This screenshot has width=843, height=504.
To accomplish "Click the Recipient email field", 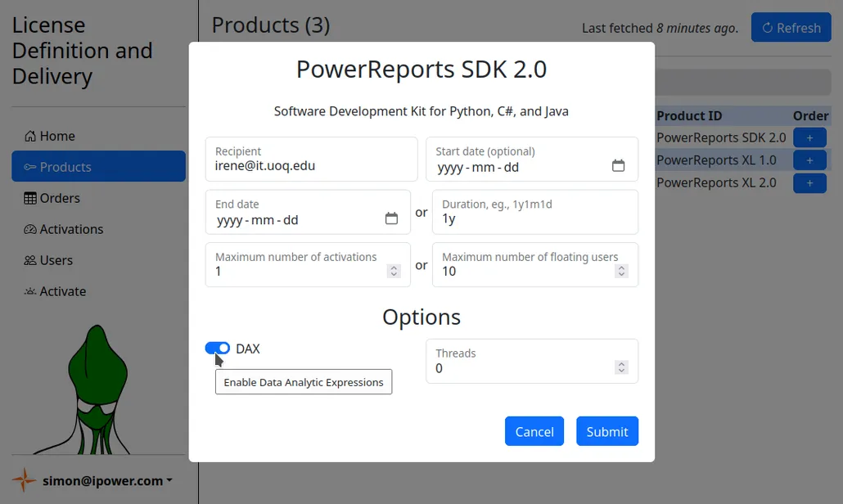I will click(x=311, y=160).
